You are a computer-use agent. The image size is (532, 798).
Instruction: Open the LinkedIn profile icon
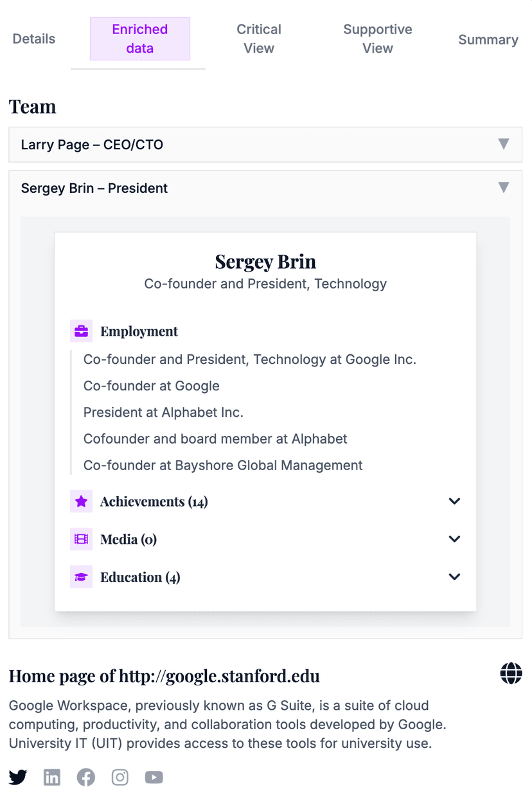pyautogui.click(x=52, y=777)
